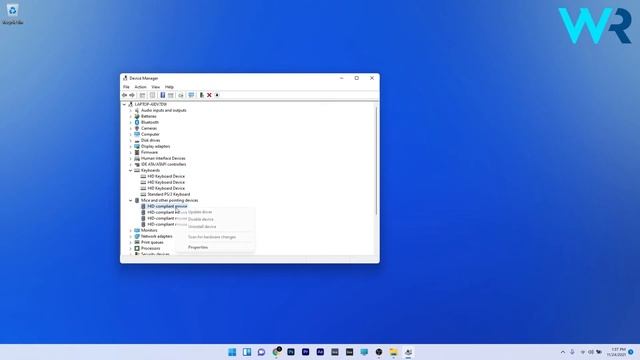Image resolution: width=640 pixels, height=360 pixels.
Task: Collapse the Keyboards category chevron
Action: (x=131, y=170)
